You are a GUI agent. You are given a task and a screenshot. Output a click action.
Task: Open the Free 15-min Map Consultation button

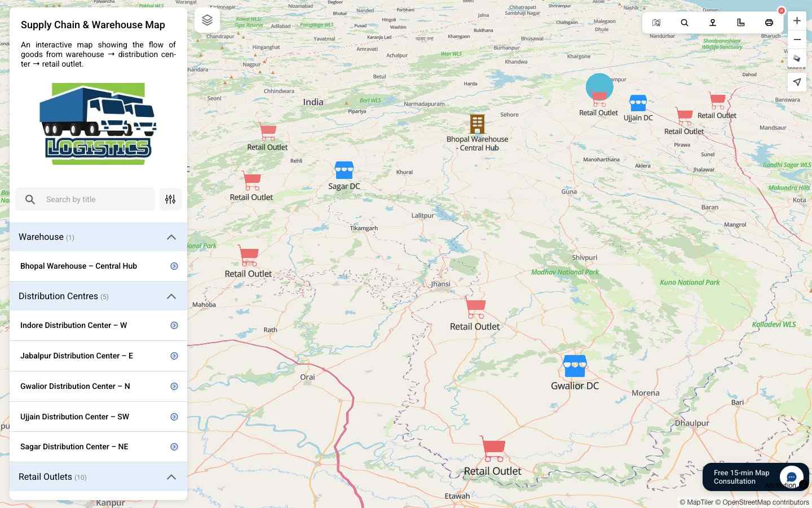pyautogui.click(x=742, y=477)
